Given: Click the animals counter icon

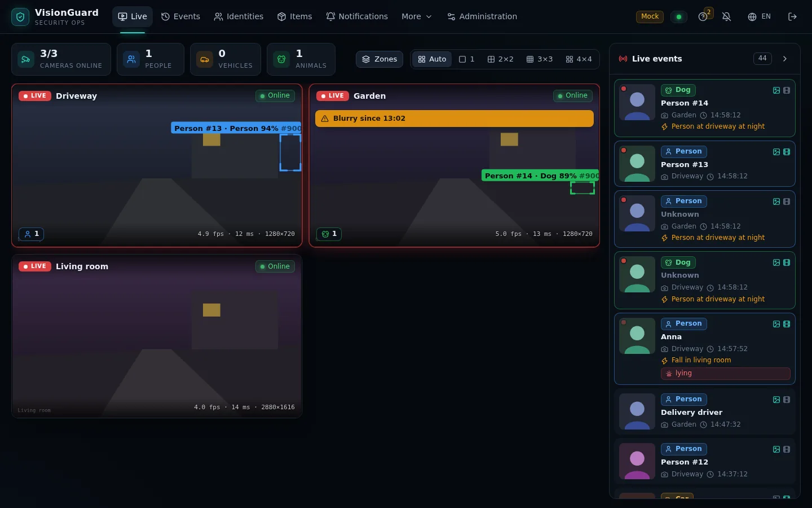Looking at the screenshot, I should (281, 59).
